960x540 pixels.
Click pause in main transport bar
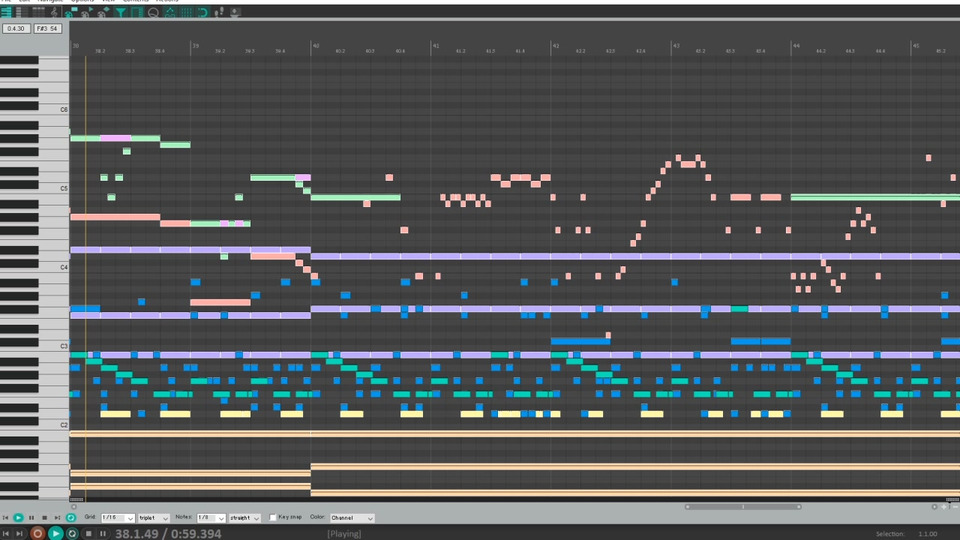103,534
